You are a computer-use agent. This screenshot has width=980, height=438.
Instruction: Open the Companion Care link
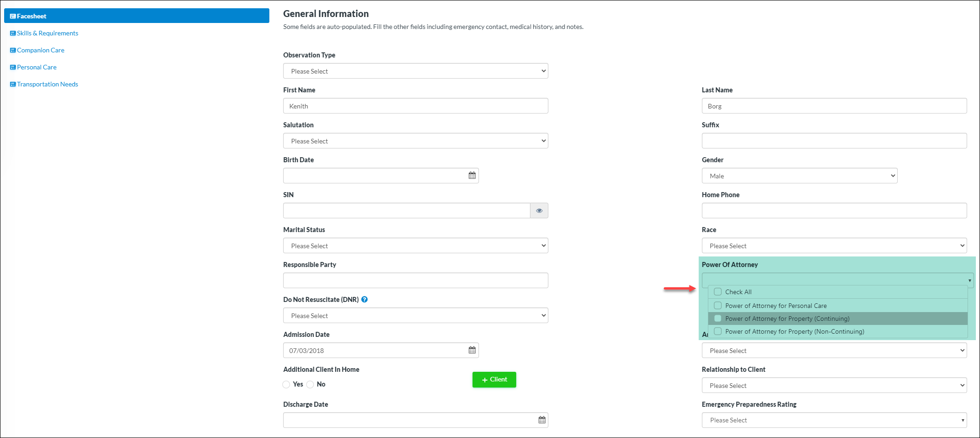pos(40,50)
